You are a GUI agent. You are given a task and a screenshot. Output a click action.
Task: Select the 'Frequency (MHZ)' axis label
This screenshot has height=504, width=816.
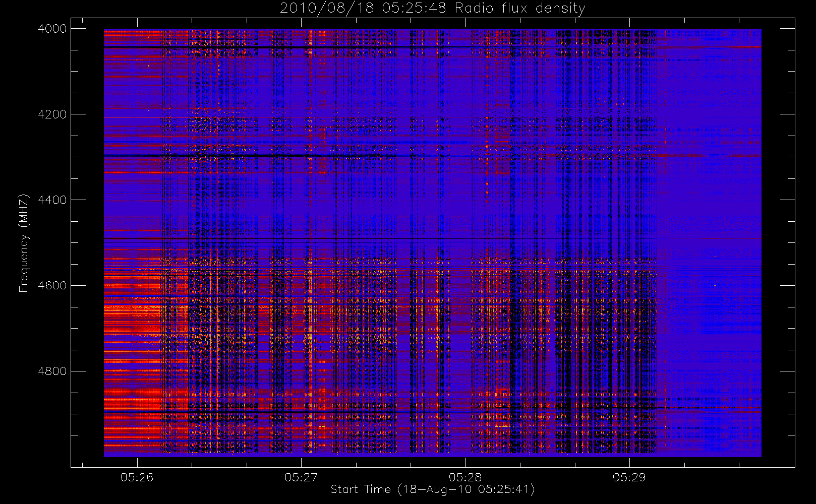[23, 243]
